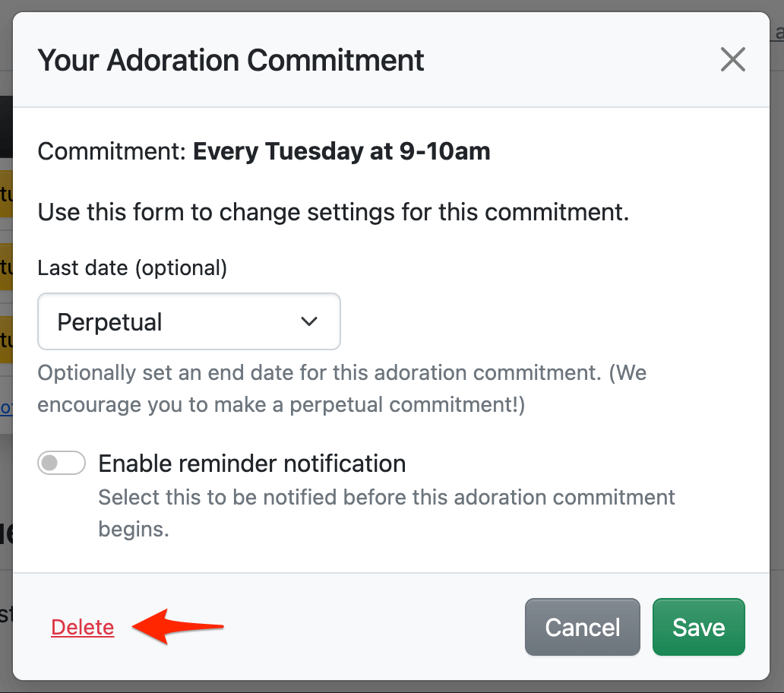Close the Adoration Commitment dialog with X
The height and width of the screenshot is (693, 784).
732,59
